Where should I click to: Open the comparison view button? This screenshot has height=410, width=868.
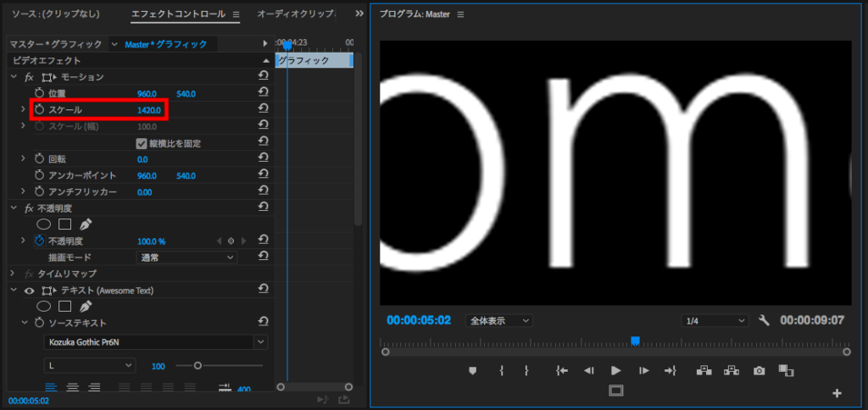786,370
